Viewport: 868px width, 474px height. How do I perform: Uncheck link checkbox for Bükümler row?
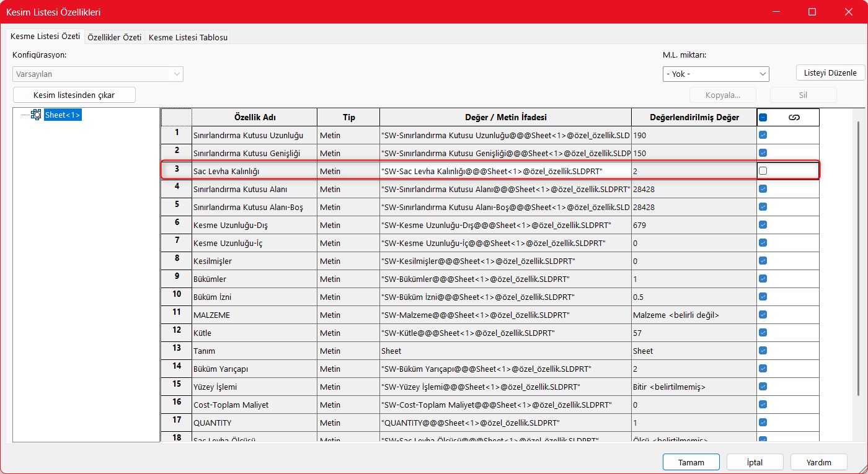(x=763, y=279)
